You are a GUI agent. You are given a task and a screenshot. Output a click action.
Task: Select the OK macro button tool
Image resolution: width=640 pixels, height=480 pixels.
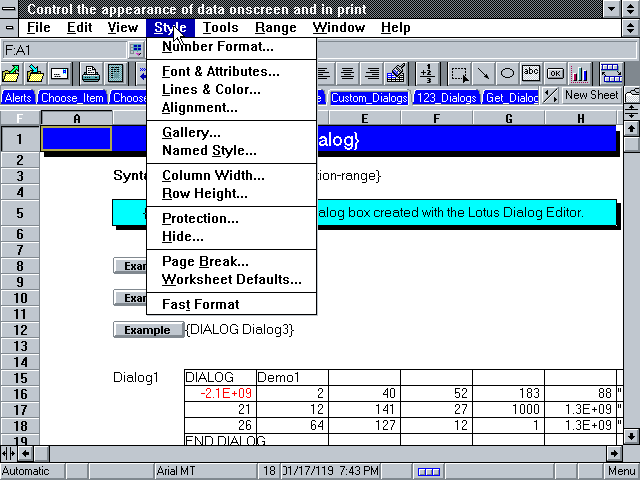[556, 74]
